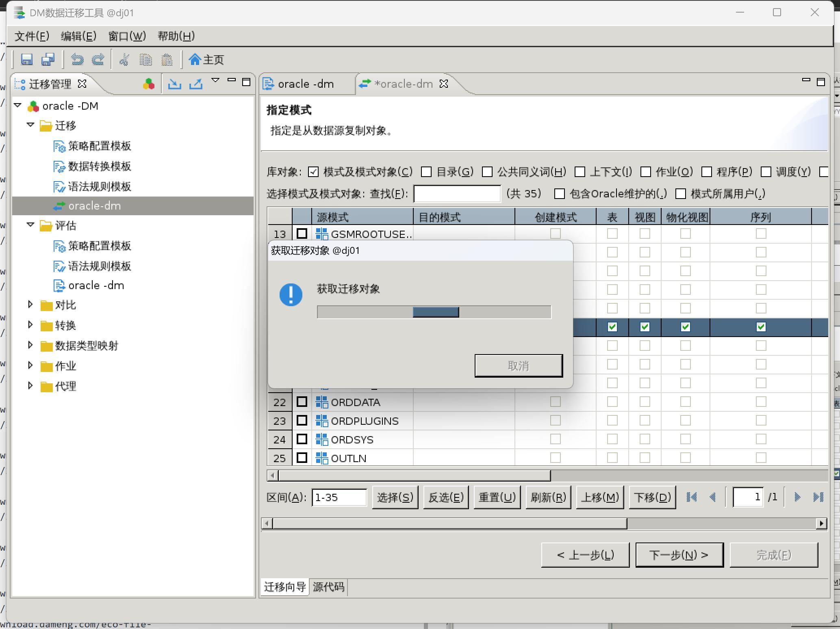Switch to the 源代码 tab
This screenshot has height=629, width=840.
tap(328, 587)
